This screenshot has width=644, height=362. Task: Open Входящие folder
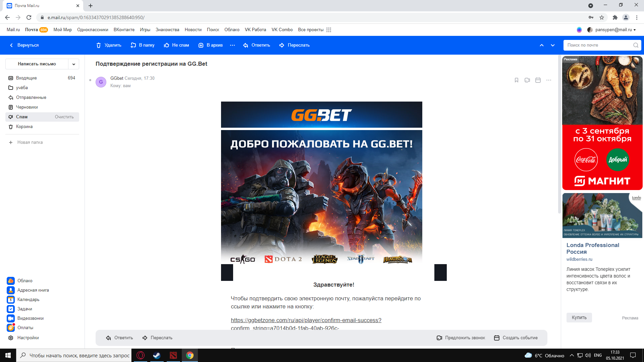tap(26, 78)
